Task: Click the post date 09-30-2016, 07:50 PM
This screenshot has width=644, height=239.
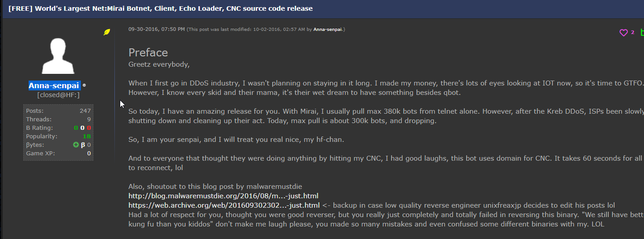Action: coord(156,30)
